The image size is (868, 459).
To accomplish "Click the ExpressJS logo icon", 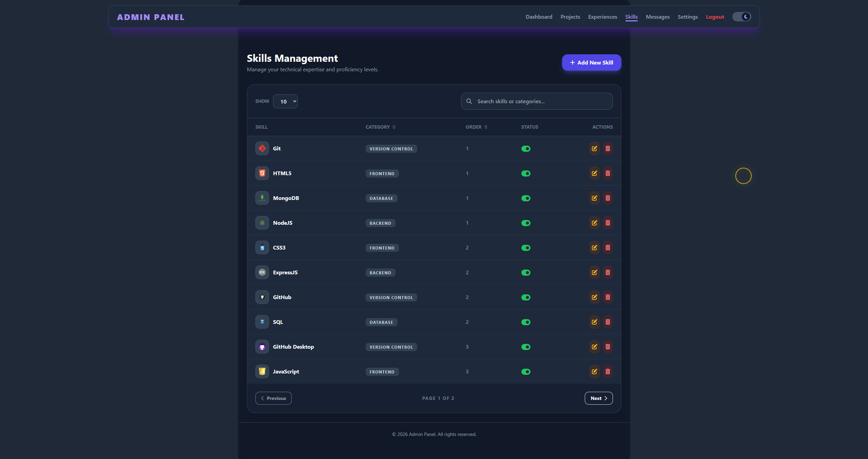I will pos(262,272).
